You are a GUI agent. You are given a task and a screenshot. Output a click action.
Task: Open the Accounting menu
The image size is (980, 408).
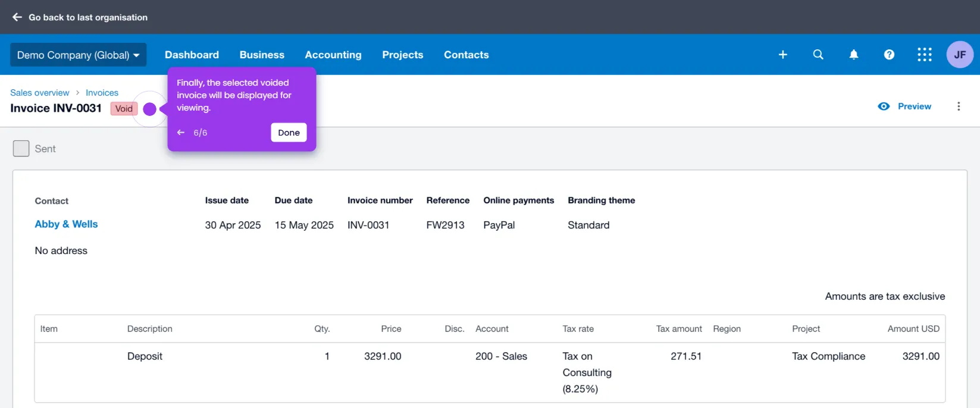coord(333,55)
